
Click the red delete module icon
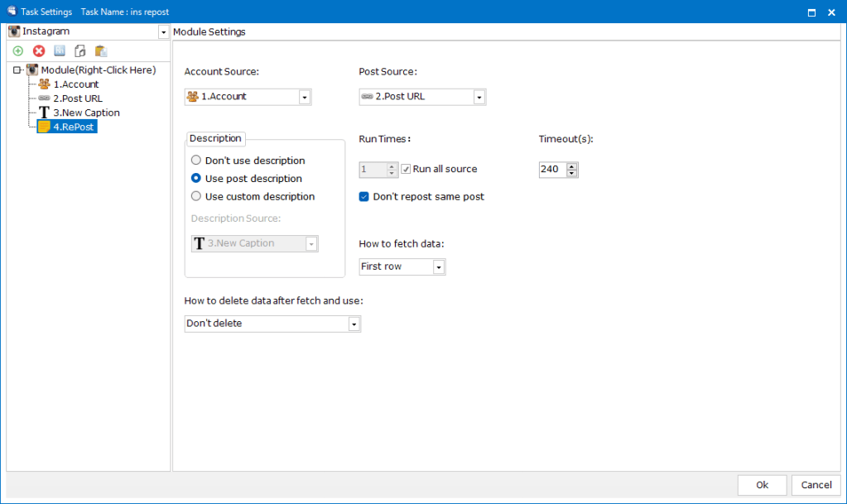[39, 51]
